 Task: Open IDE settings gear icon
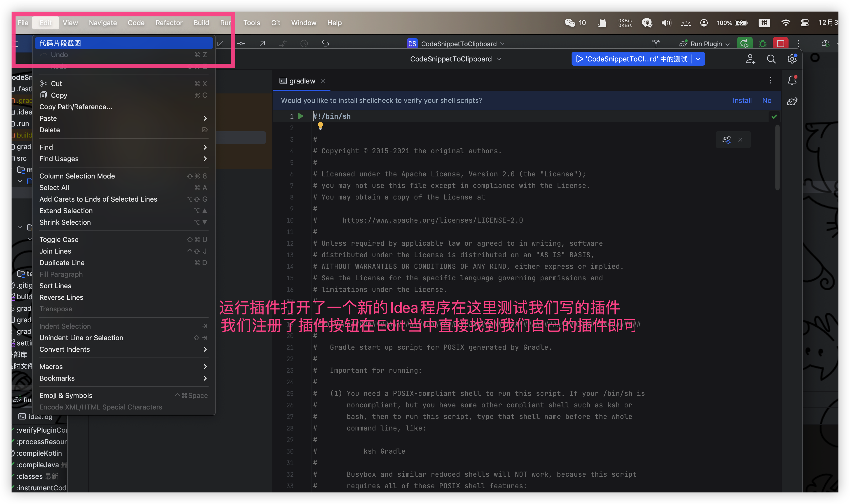pyautogui.click(x=792, y=59)
